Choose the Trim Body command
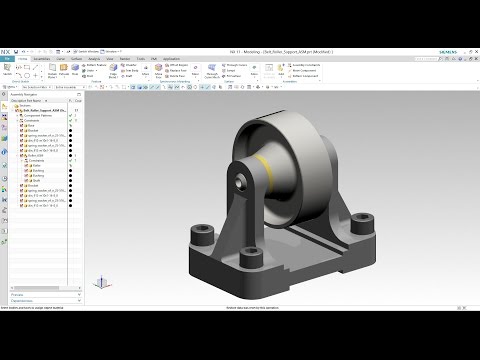480x360 pixels. [x=130, y=71]
